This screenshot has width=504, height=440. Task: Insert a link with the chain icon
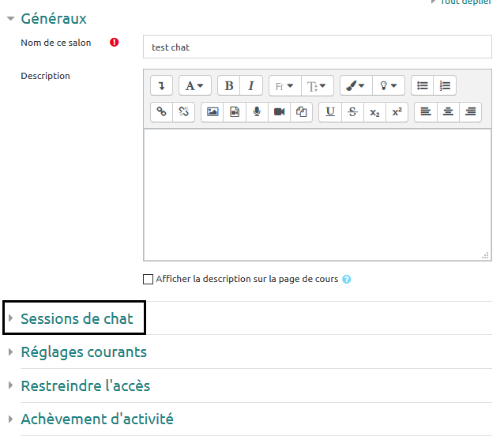pos(161,112)
